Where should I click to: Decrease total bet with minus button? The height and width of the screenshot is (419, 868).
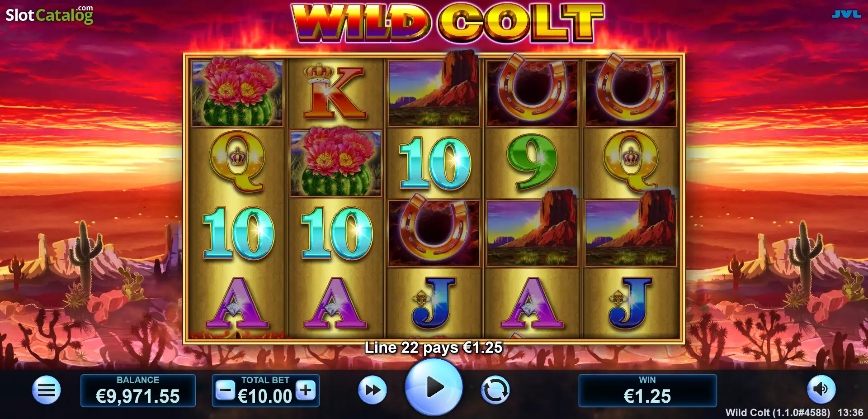(x=225, y=390)
